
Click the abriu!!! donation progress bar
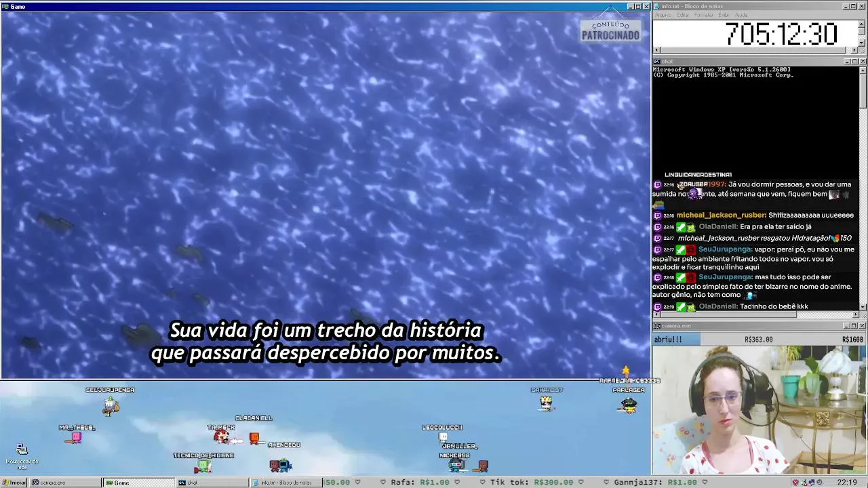coord(758,340)
